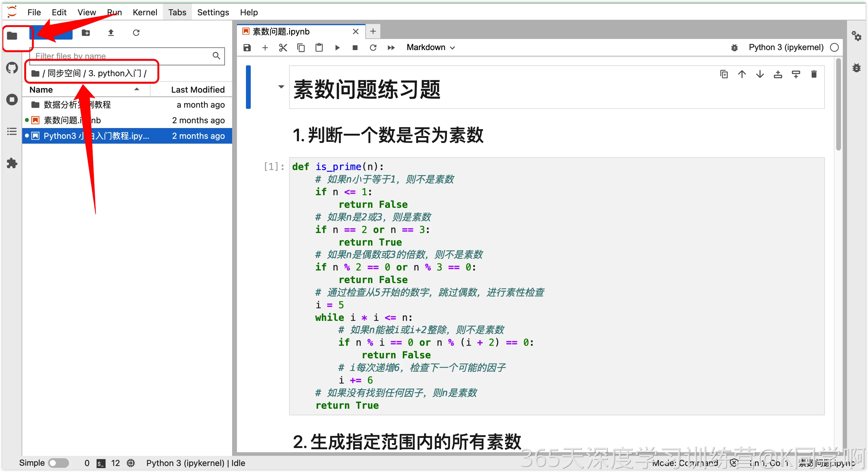Insert cell above the heading cell
This screenshot has height=472, width=868.
[x=778, y=74]
